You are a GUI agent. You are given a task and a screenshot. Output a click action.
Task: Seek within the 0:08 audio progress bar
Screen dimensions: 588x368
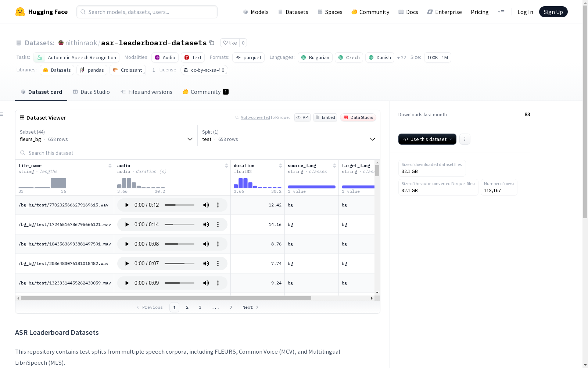179,244
